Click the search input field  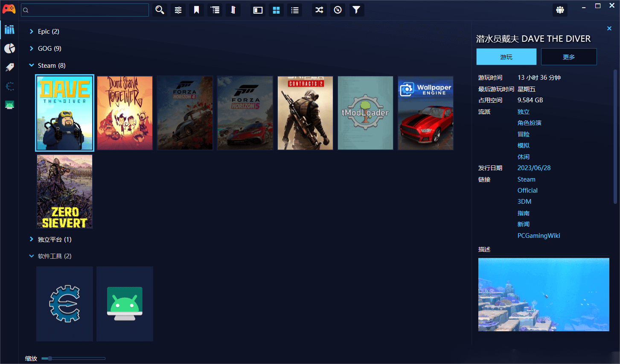pyautogui.click(x=85, y=10)
